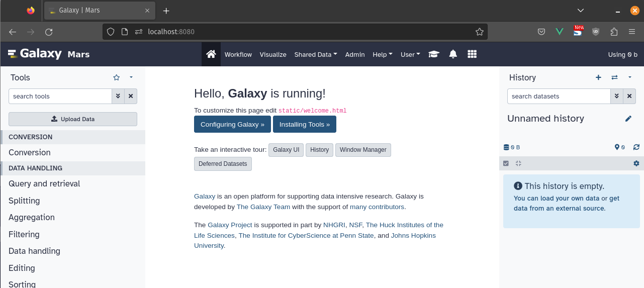
Task: Open the Vue devtools extension icon
Action: [x=560, y=32]
